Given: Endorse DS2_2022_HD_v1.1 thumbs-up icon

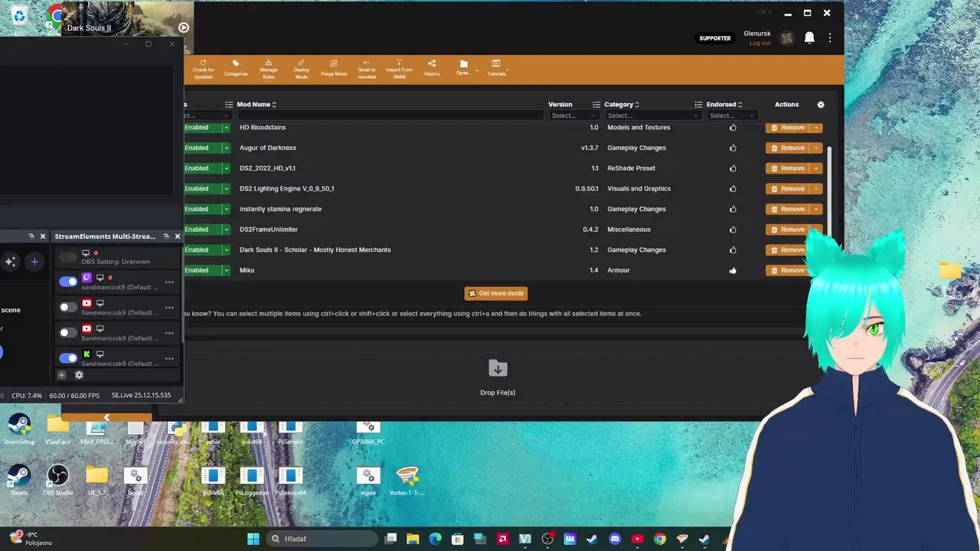Looking at the screenshot, I should click(x=733, y=168).
